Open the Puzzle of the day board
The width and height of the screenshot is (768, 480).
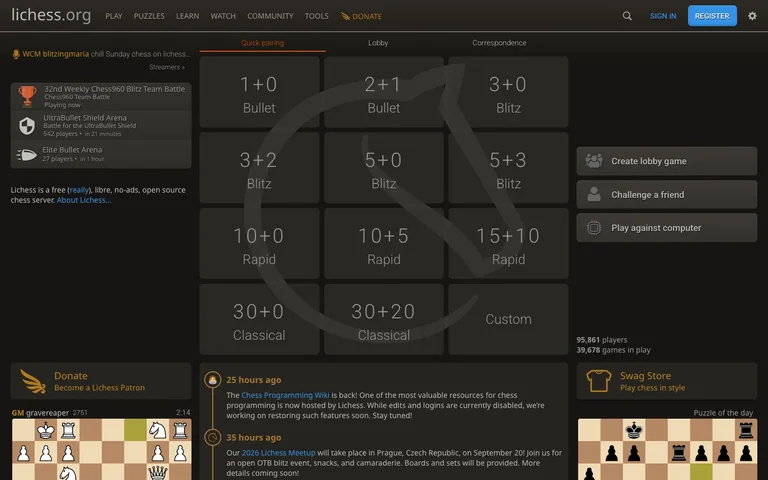point(667,449)
